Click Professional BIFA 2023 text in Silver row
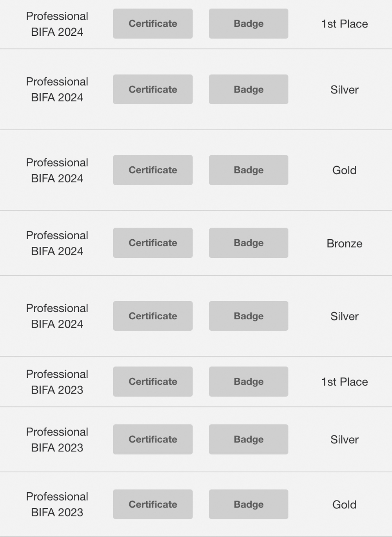 (57, 440)
